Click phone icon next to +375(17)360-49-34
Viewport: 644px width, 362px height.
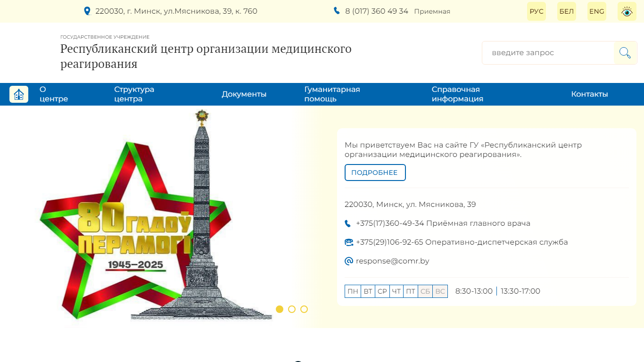click(x=348, y=223)
